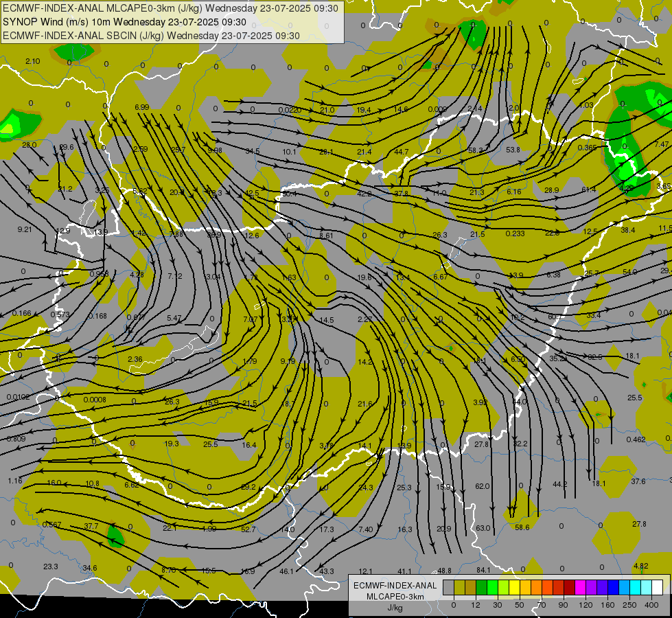Select the dark gold legend swatch
Image resolution: width=672 pixels, height=618 pixels.
point(471,588)
